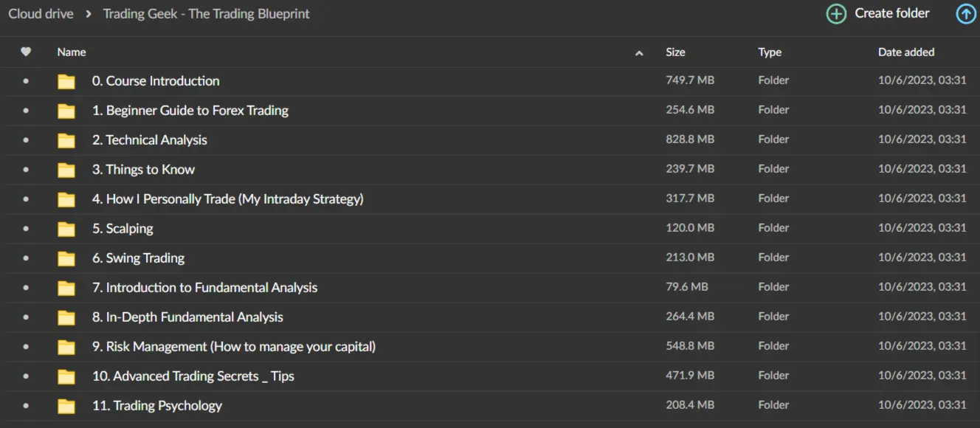Click the folder icon for Trading Psychology
Viewport: 980px width, 428px height.
coord(66,406)
